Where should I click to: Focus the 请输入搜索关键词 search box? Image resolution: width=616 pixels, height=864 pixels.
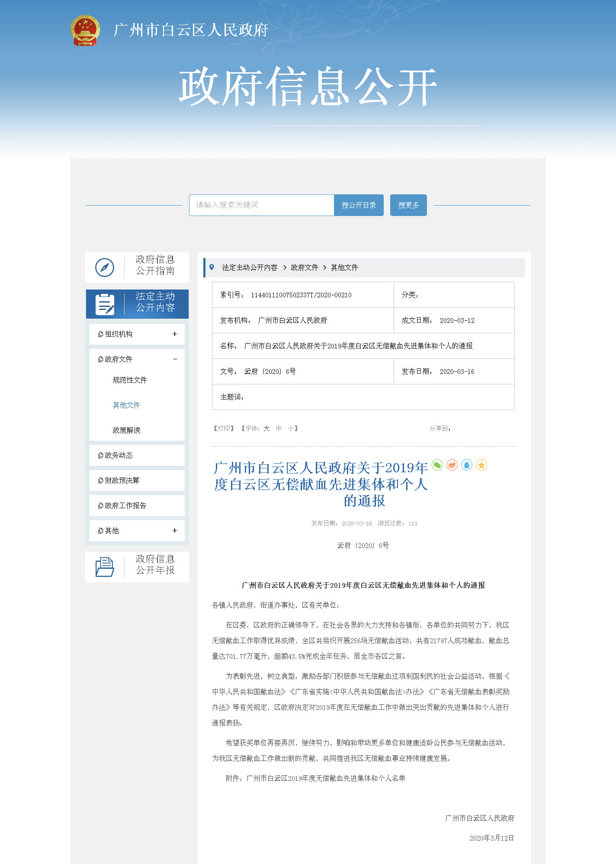click(262, 205)
